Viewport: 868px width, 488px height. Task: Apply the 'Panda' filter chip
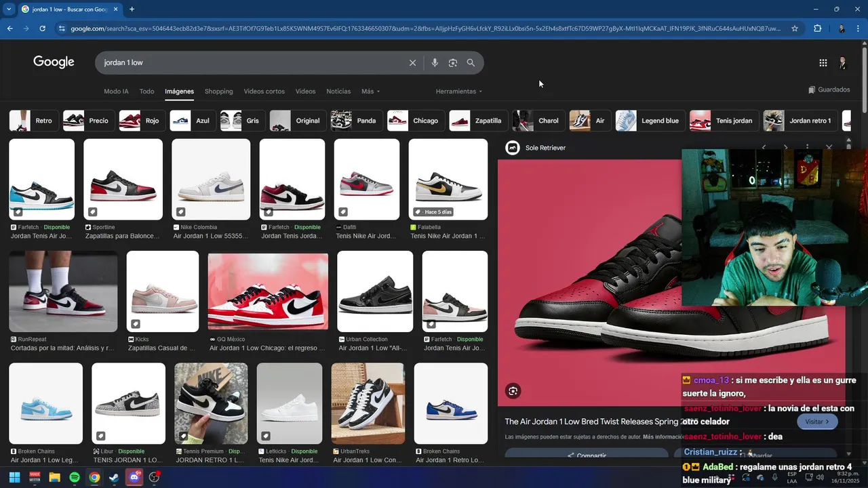click(356, 121)
